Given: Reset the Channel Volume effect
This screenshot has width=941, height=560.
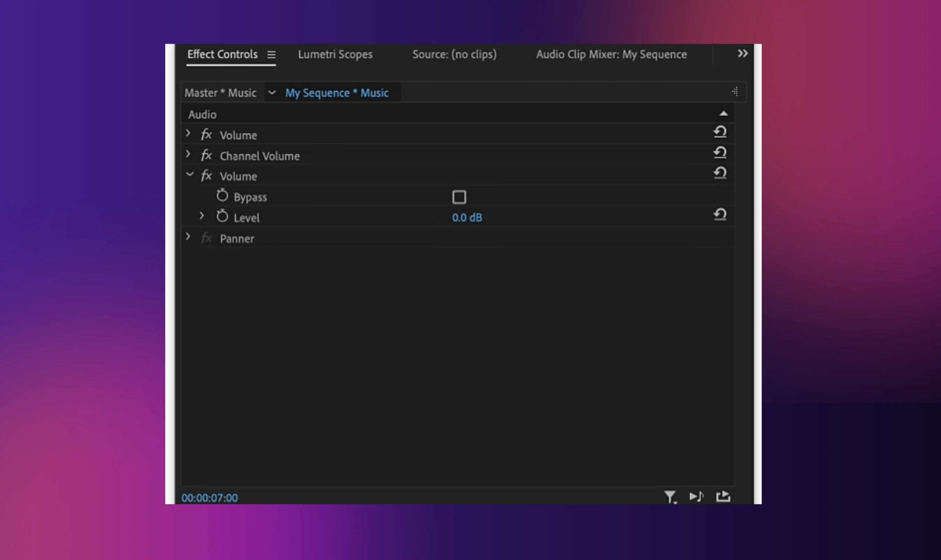Looking at the screenshot, I should coord(720,153).
